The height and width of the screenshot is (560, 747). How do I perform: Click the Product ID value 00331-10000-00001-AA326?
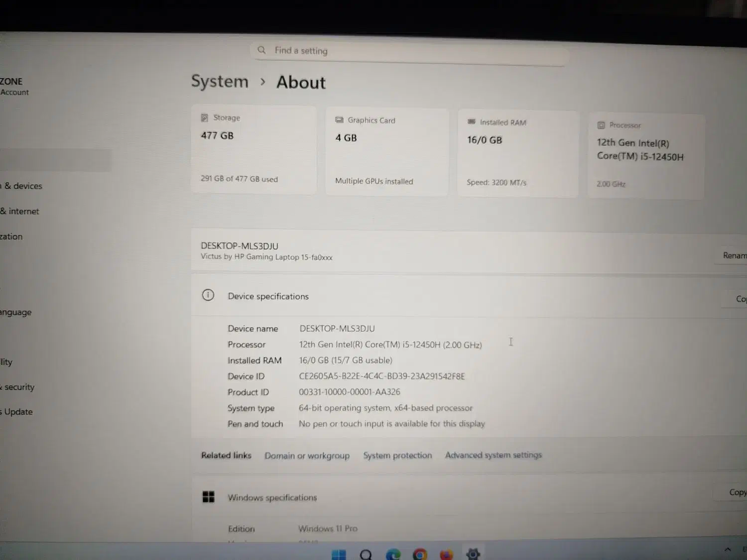pos(350,392)
